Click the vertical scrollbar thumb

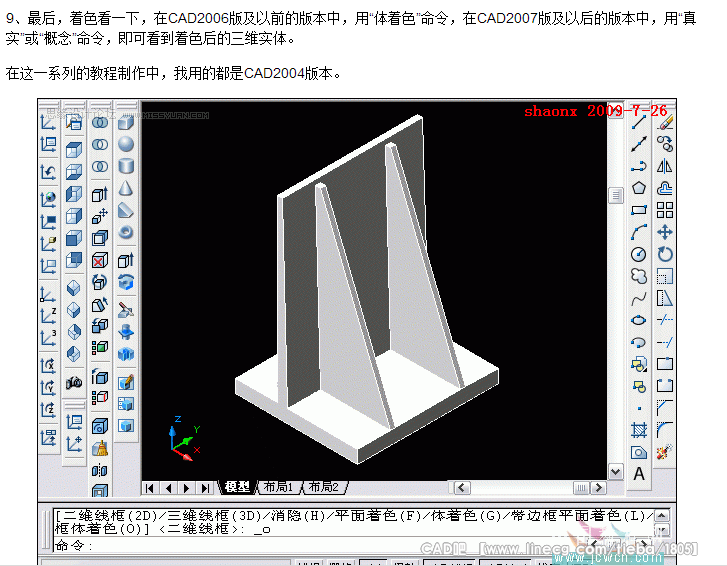coord(615,196)
